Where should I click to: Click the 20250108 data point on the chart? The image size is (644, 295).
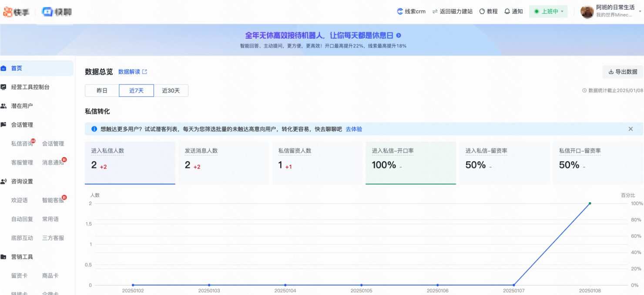coord(590,203)
